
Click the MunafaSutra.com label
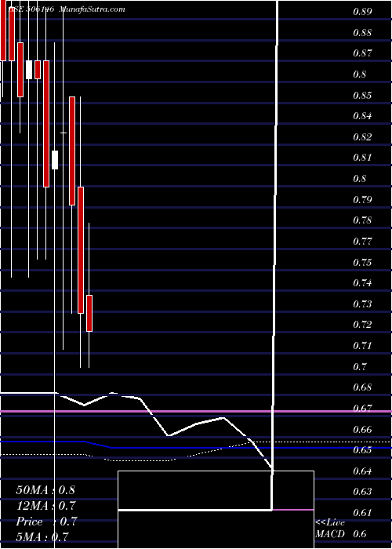(x=93, y=9)
